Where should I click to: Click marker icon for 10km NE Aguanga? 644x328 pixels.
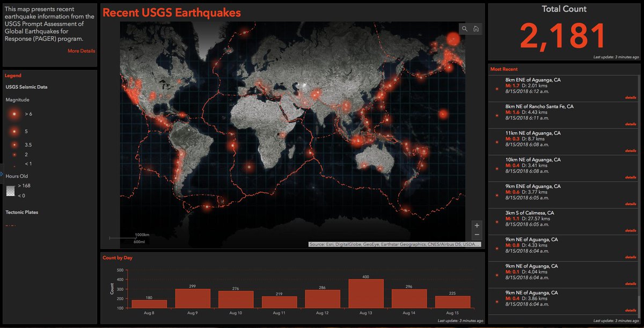497,168
